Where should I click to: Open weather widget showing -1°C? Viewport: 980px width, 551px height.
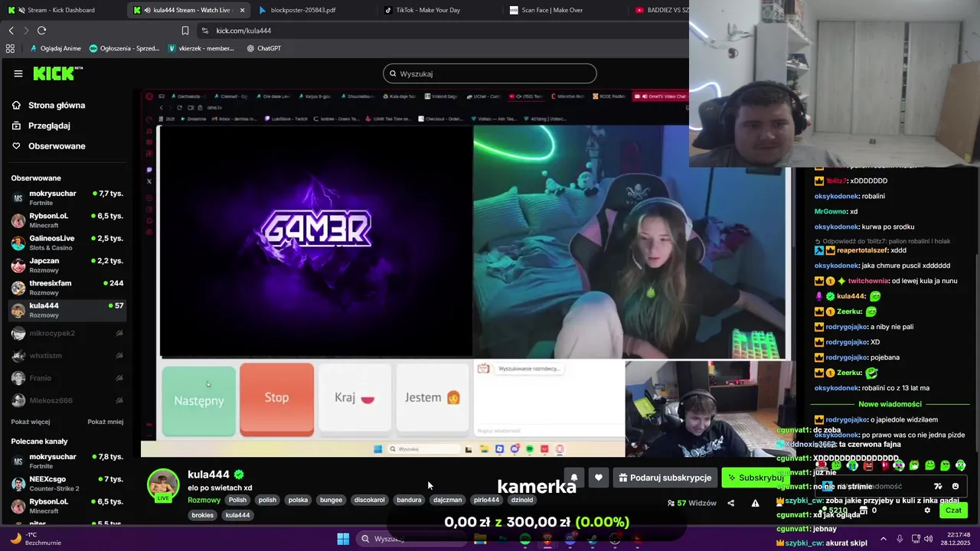(x=34, y=539)
